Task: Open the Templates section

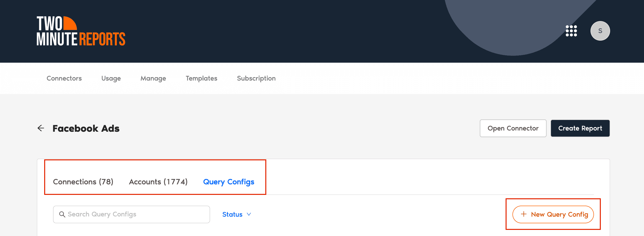Action: click(201, 78)
